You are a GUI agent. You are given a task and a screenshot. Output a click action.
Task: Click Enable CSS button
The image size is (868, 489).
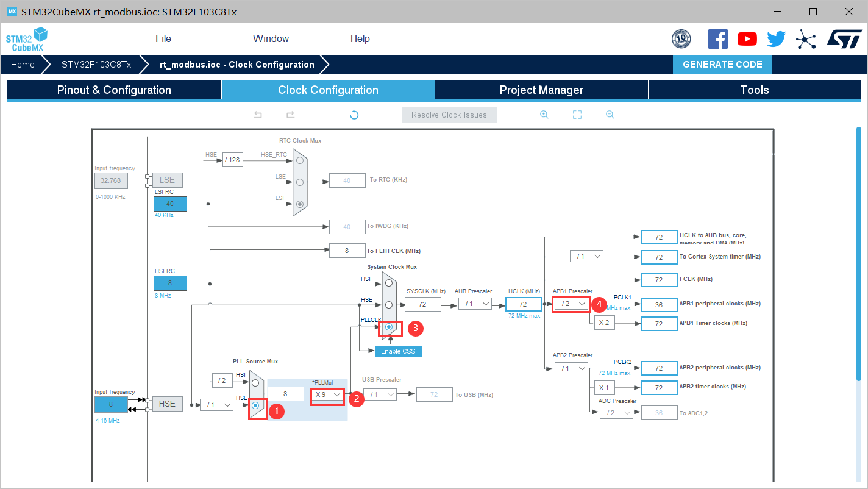[398, 351]
